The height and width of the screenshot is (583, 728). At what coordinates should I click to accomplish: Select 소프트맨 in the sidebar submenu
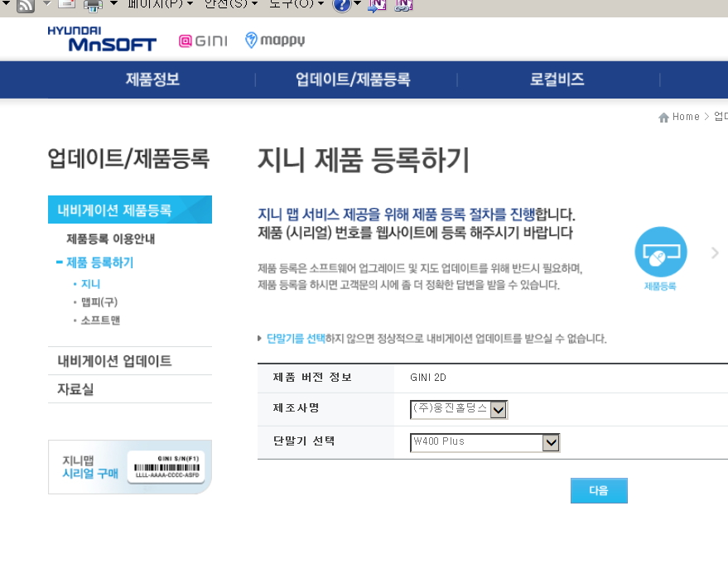[100, 320]
